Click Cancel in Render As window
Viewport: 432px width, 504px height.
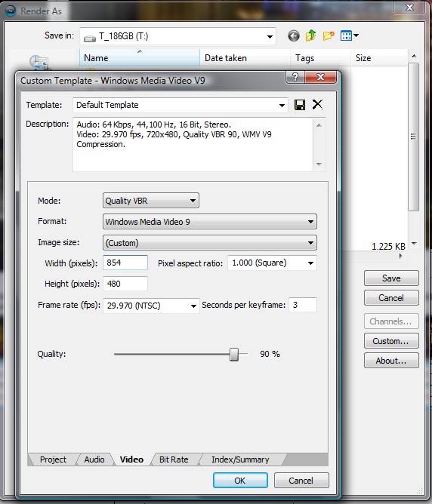pyautogui.click(x=391, y=297)
